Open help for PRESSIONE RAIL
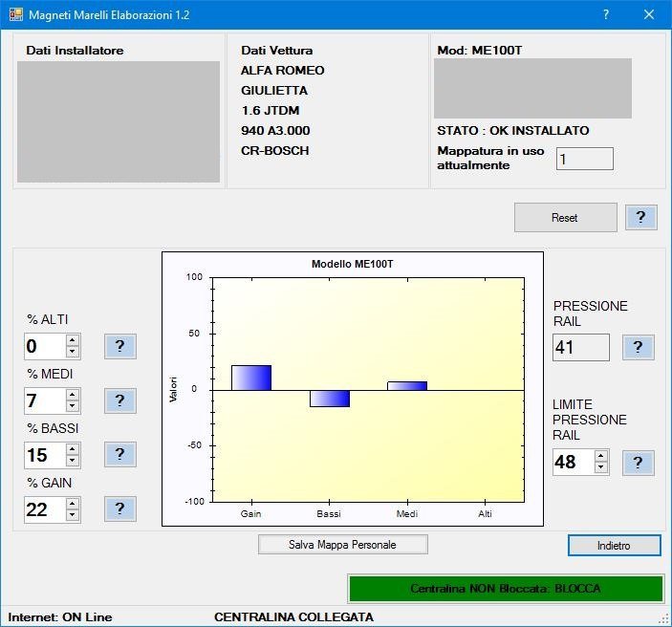Image resolution: width=672 pixels, height=627 pixels. click(x=639, y=347)
